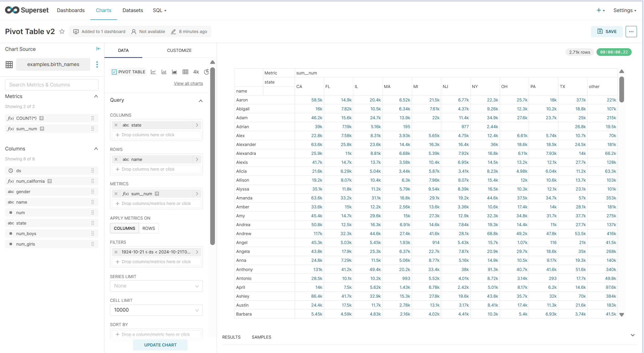Open the CELL LIMIT dropdown
644x353 pixels.
point(156,310)
